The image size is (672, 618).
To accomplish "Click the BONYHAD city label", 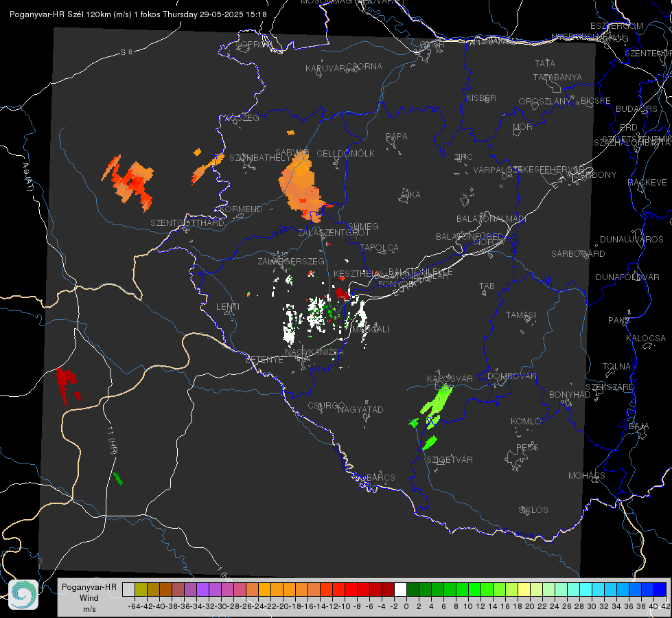I will coord(570,395).
